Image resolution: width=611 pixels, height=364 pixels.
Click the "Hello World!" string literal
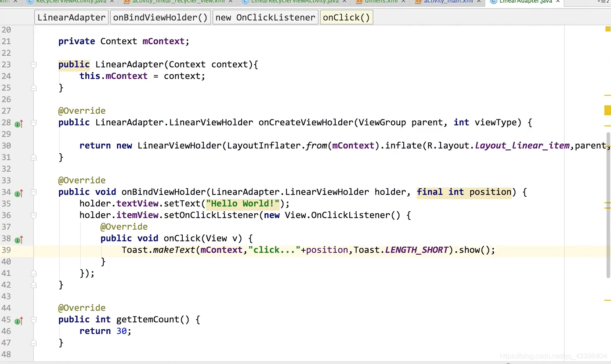pos(243,204)
